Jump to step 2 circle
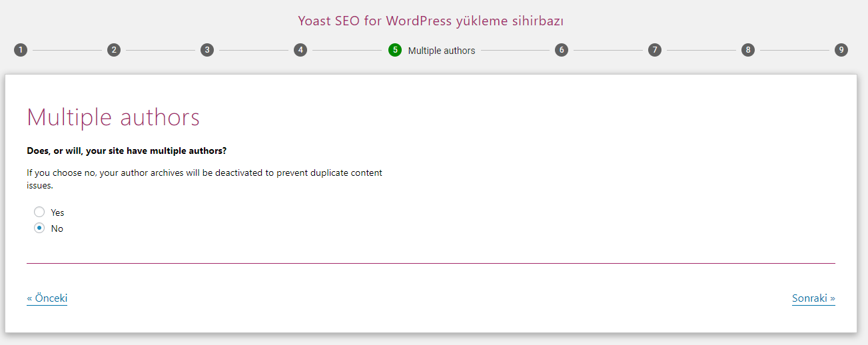 114,50
